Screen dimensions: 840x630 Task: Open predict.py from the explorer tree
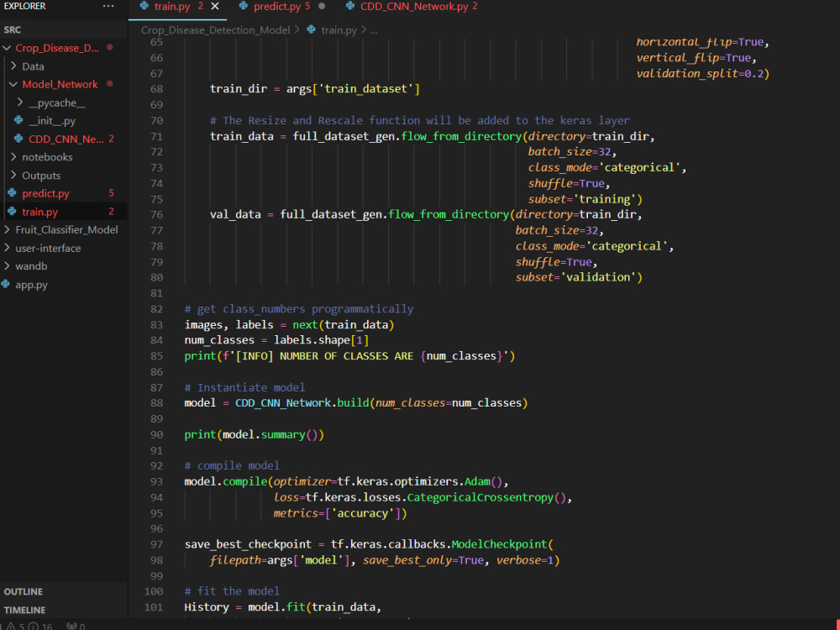click(45, 193)
